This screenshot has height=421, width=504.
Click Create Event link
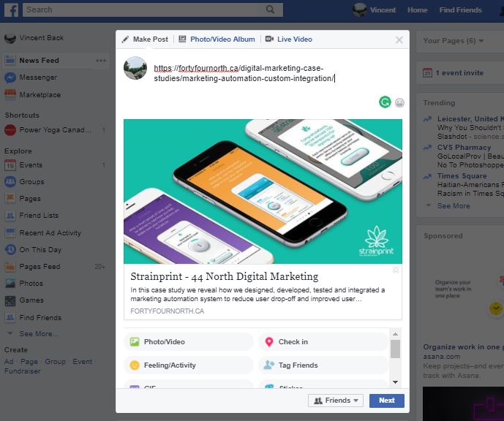click(82, 362)
